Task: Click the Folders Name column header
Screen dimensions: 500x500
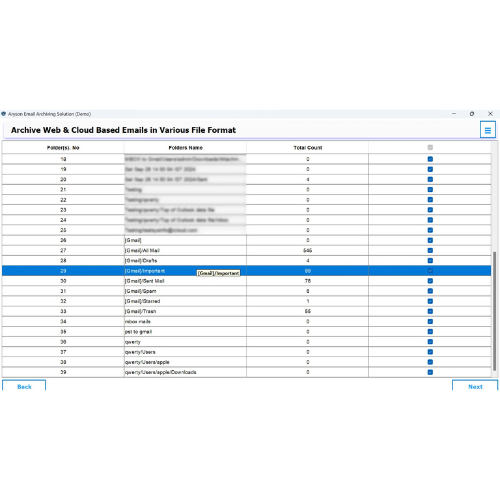Action: coord(185,148)
